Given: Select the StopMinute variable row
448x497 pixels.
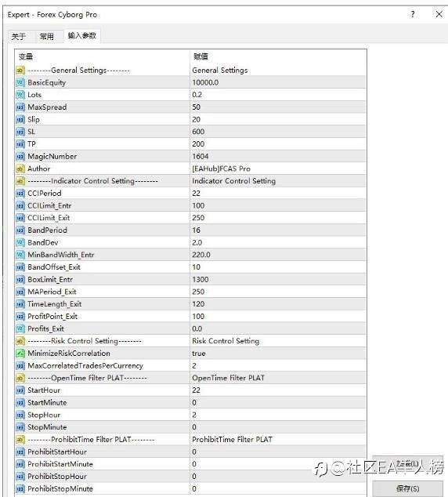Looking at the screenshot, I should coord(190,427).
